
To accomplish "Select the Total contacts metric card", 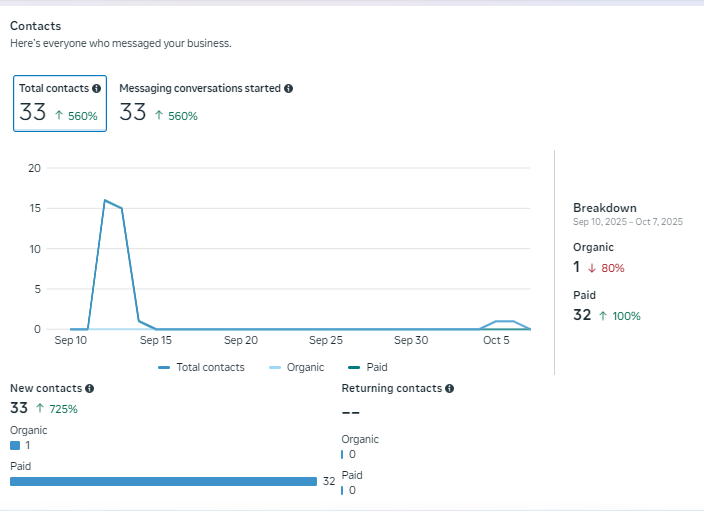I will [60, 103].
